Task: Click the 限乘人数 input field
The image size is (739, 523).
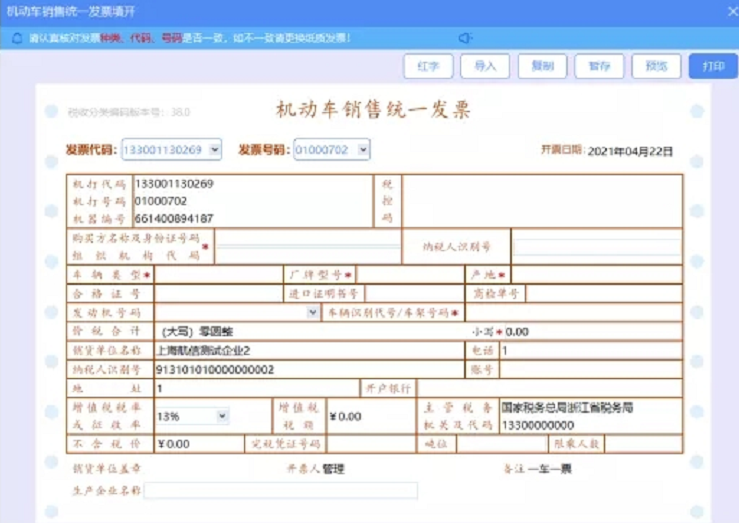Action: (643, 443)
